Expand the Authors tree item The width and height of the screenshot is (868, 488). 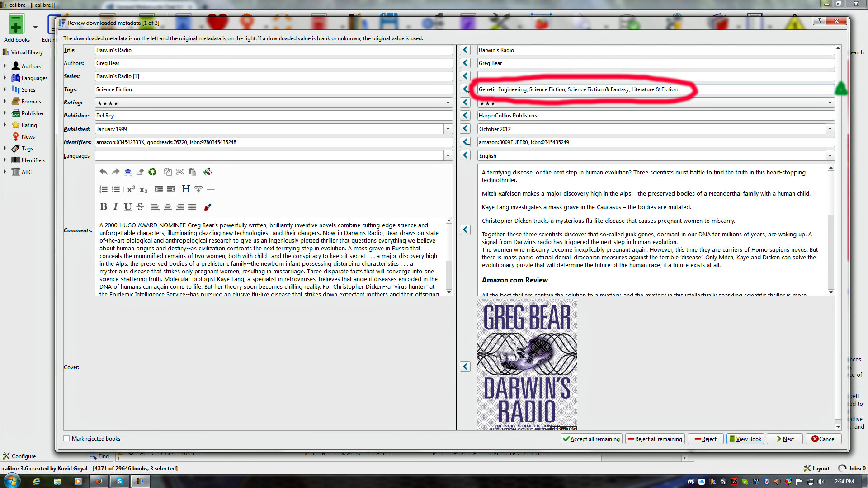(5, 66)
